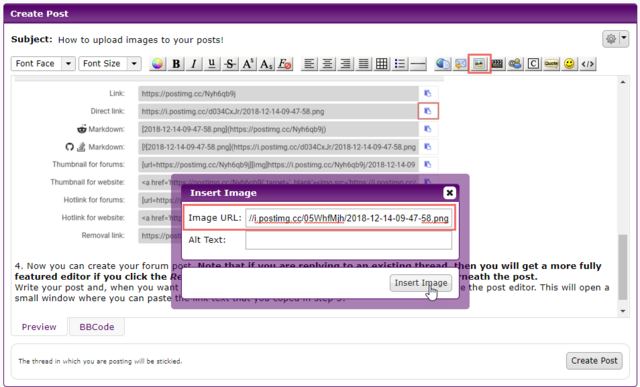Open the font color picker
Viewport: 640px width, 387px height.
pyautogui.click(x=158, y=64)
